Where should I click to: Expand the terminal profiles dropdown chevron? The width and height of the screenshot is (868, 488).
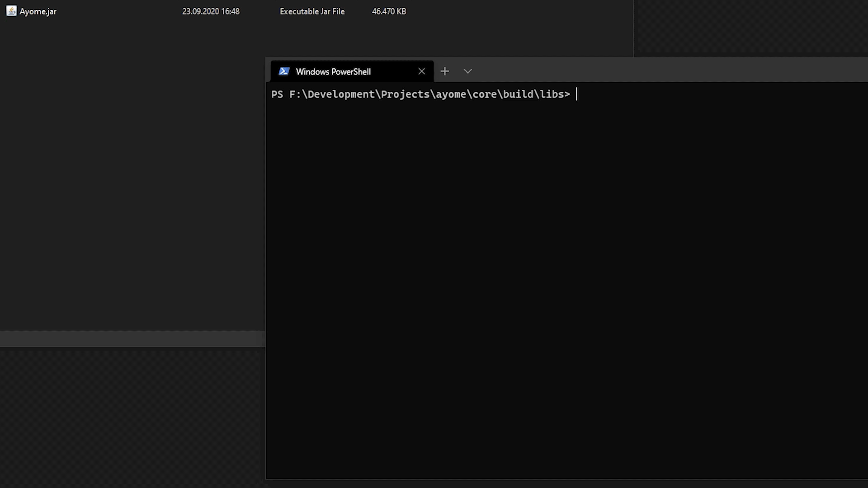click(468, 71)
